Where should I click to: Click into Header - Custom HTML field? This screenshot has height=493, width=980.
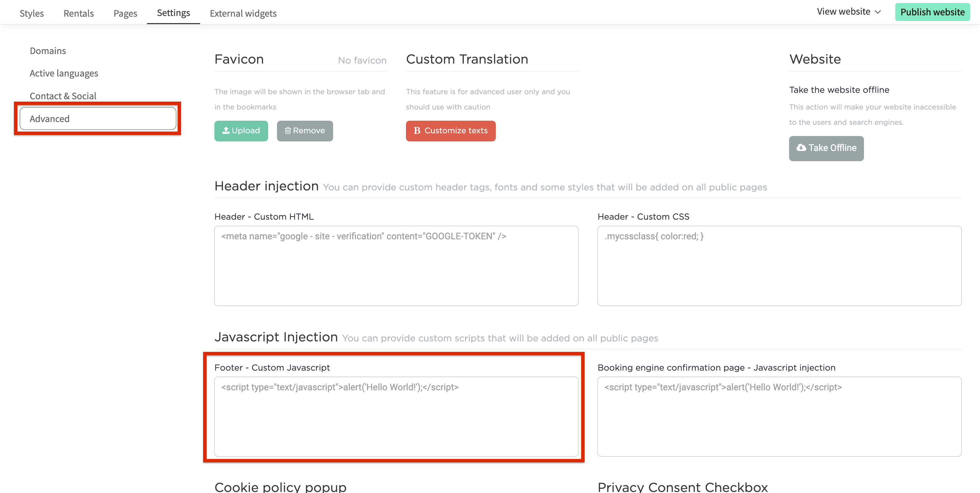tap(396, 266)
